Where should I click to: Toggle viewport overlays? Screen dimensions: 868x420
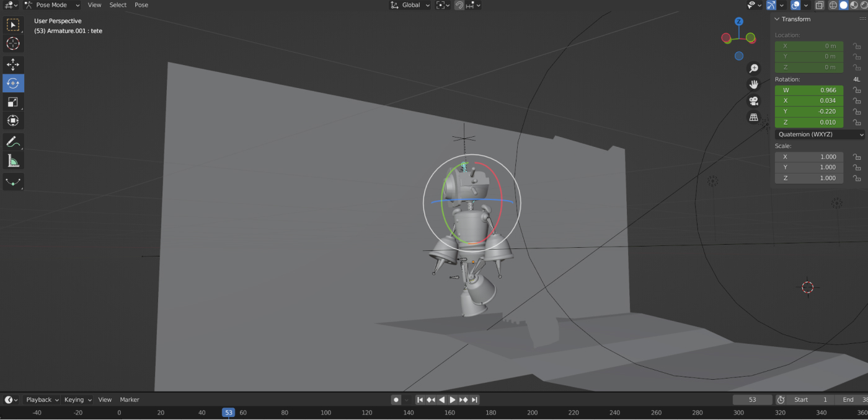point(796,5)
